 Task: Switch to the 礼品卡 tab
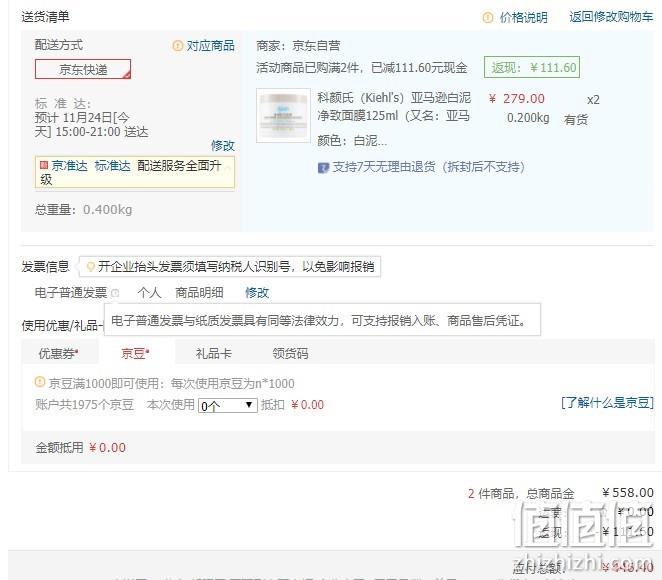(x=214, y=353)
